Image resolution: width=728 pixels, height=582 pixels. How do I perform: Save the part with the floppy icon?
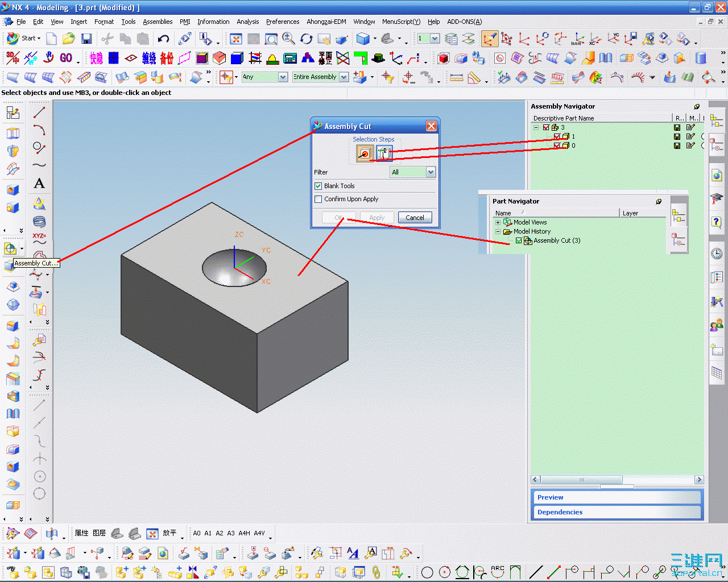click(x=86, y=39)
